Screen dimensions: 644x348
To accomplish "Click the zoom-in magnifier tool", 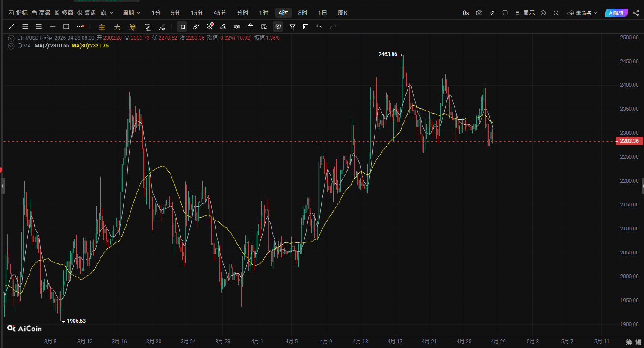I will click(x=210, y=27).
